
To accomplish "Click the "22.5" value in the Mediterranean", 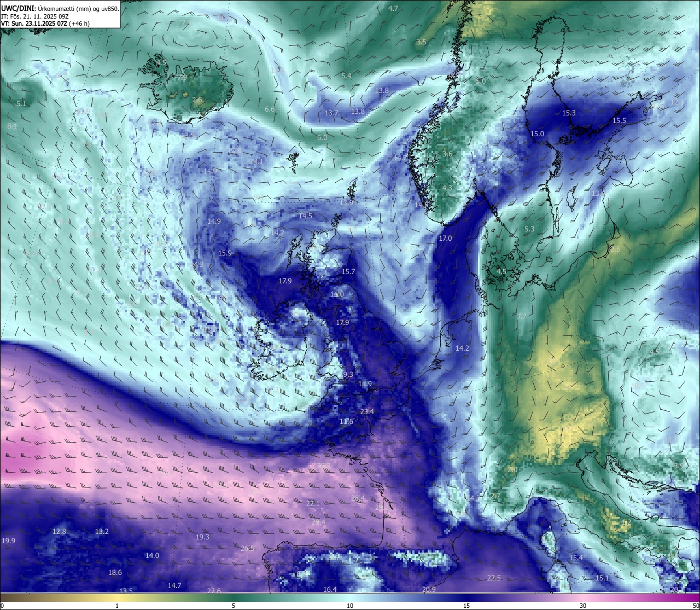I will [494, 578].
